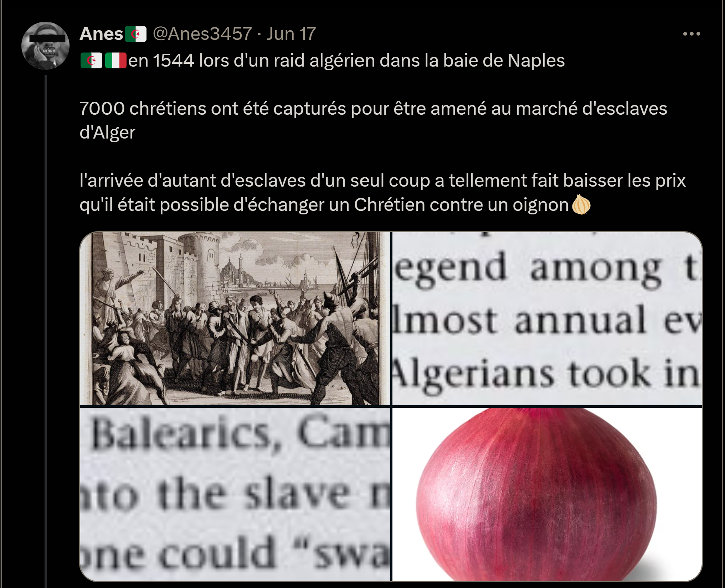Click the paragraph starting '7000 chrétiens'
725x588 pixels.
click(x=373, y=120)
